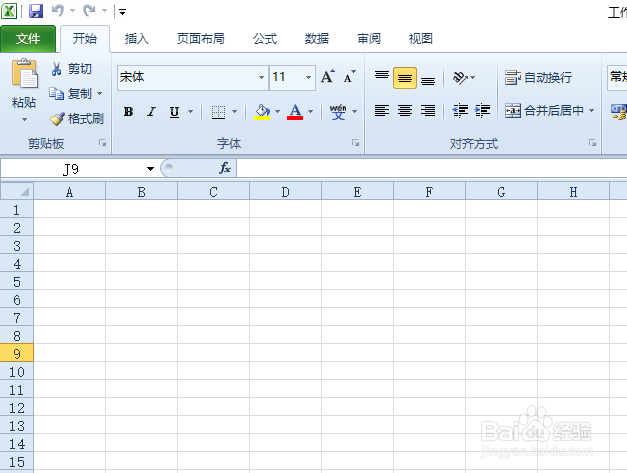The image size is (627, 473).
Task: Toggle italic formatting
Action: pyautogui.click(x=151, y=112)
